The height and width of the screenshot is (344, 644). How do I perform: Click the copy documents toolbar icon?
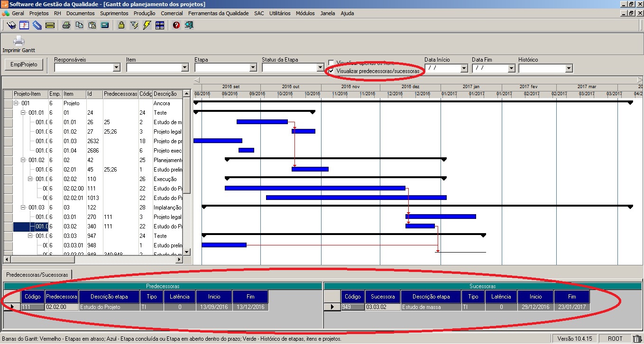(x=79, y=25)
